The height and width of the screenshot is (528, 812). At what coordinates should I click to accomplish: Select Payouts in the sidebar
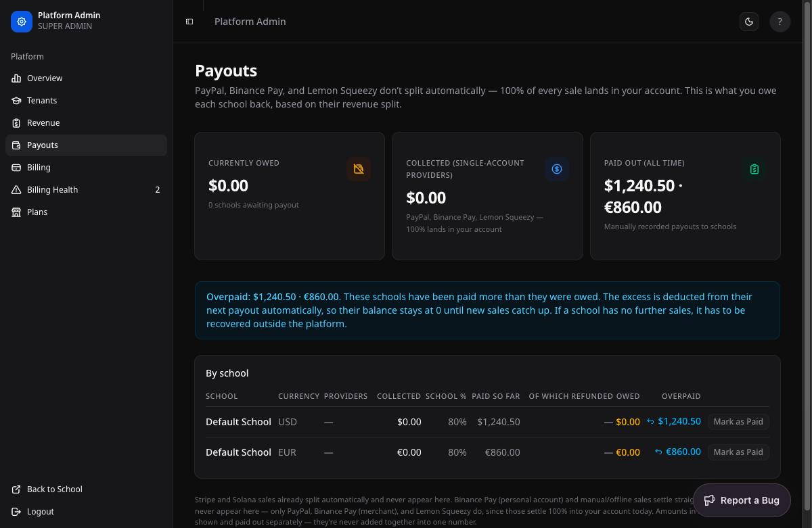(x=86, y=145)
